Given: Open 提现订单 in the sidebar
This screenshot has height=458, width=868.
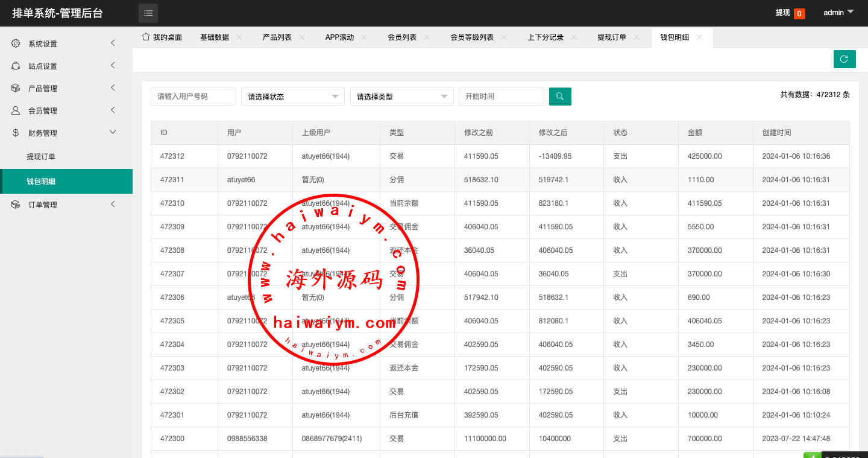Looking at the screenshot, I should (41, 157).
